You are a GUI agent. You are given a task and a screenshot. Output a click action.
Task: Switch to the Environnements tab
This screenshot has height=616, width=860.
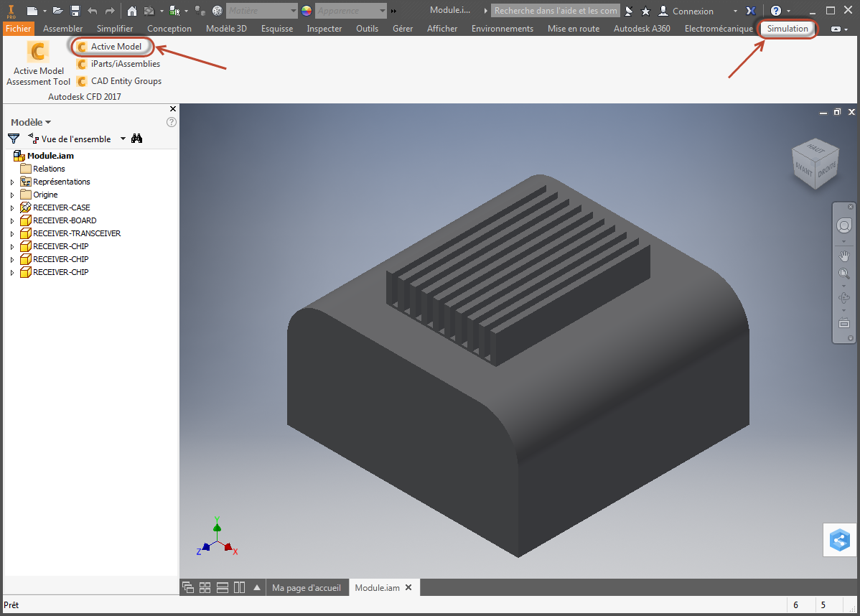click(x=502, y=29)
